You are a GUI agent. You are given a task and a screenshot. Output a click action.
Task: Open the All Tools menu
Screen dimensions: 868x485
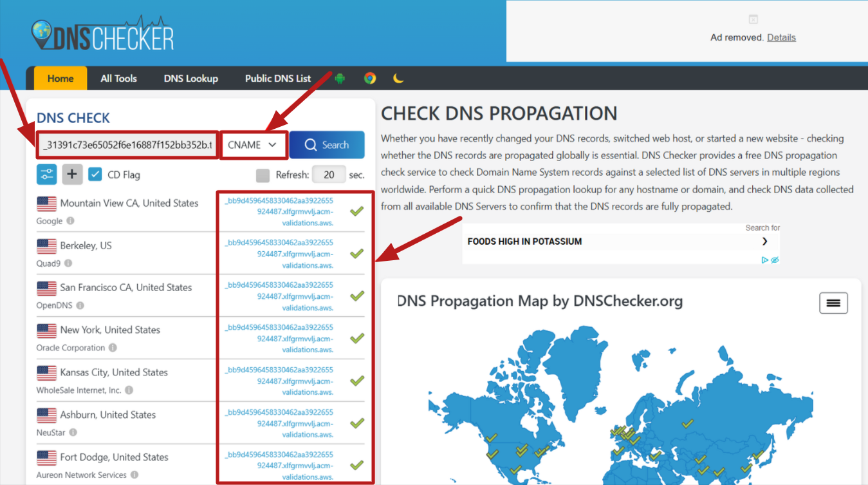click(x=119, y=79)
